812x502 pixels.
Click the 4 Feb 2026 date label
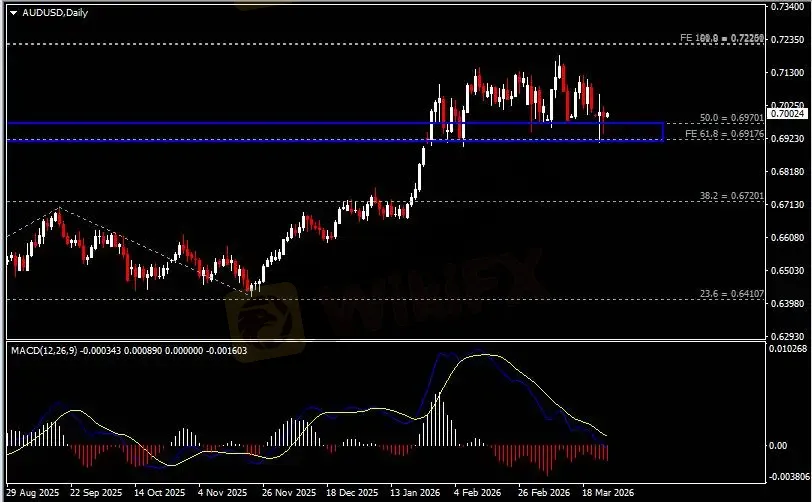click(477, 492)
